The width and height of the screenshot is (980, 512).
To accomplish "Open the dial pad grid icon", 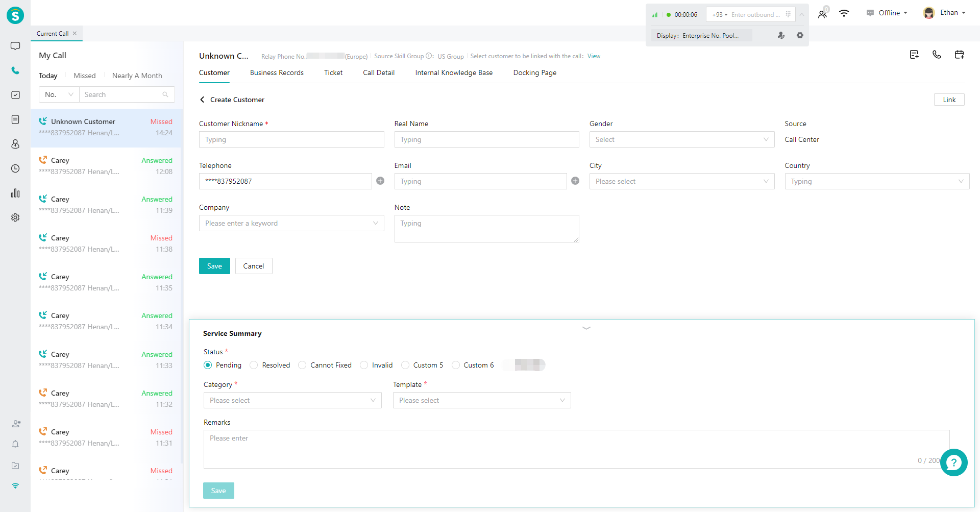I will pos(788,14).
